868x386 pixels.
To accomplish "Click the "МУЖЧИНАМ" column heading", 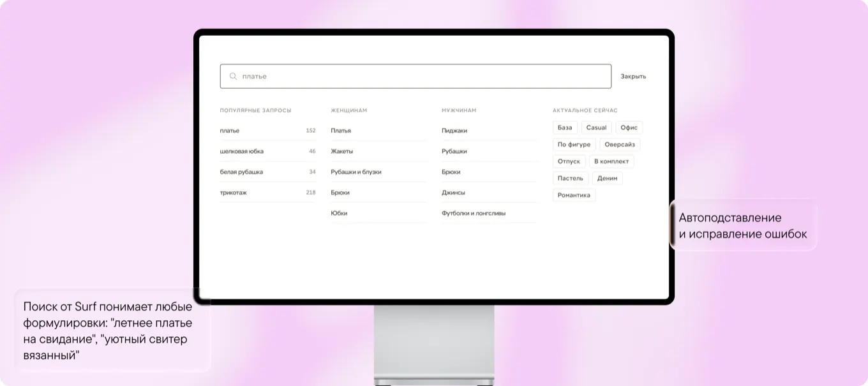I will tap(459, 110).
